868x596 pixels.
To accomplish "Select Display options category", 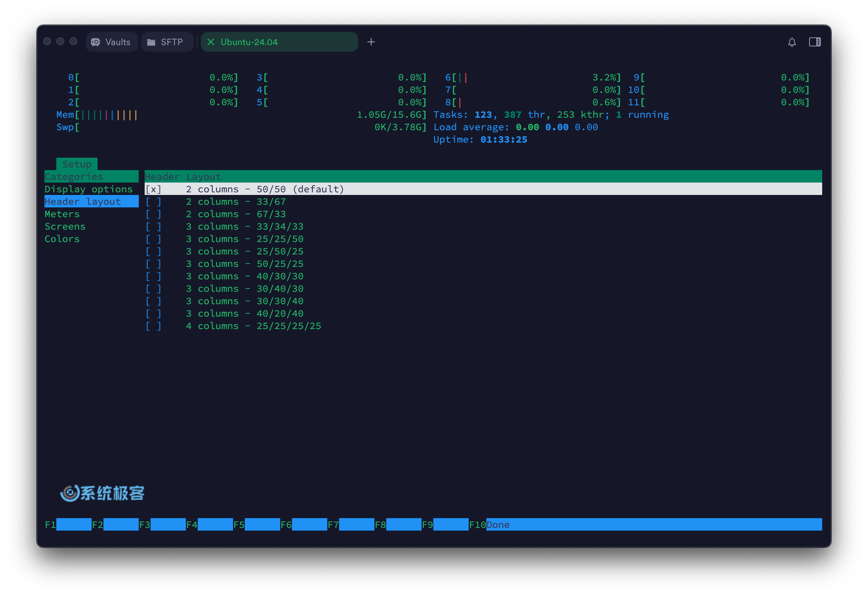I will pos(88,188).
